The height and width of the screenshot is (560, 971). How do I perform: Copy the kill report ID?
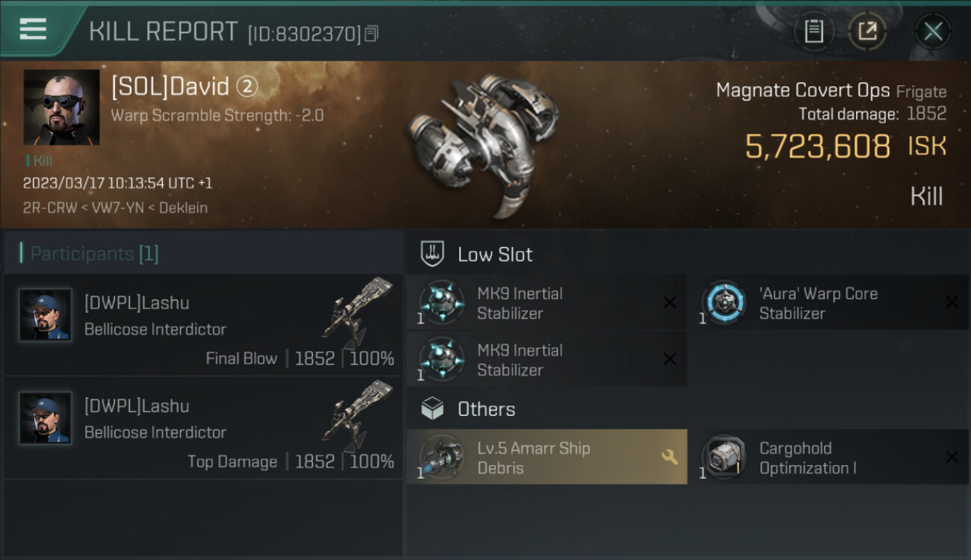point(372,34)
